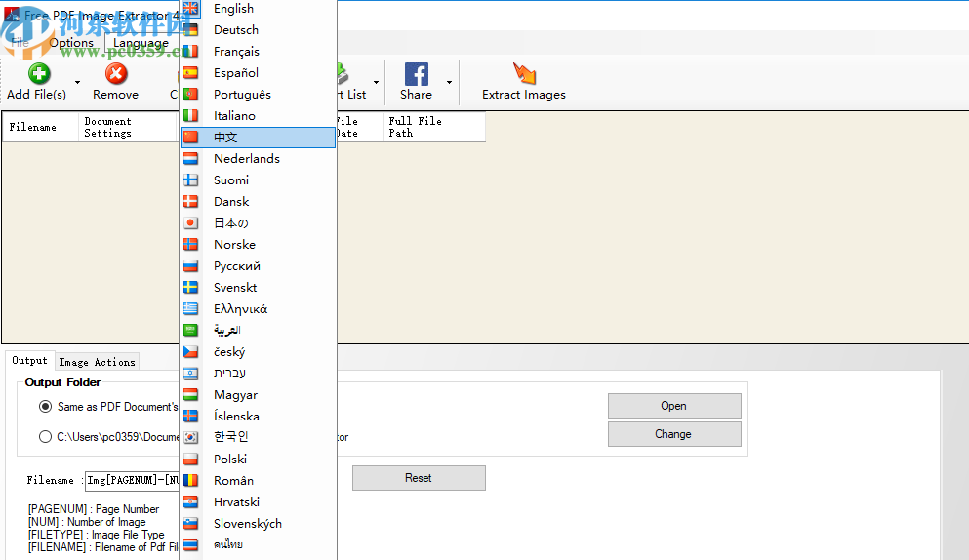Click the red Remove X icon

(116, 74)
